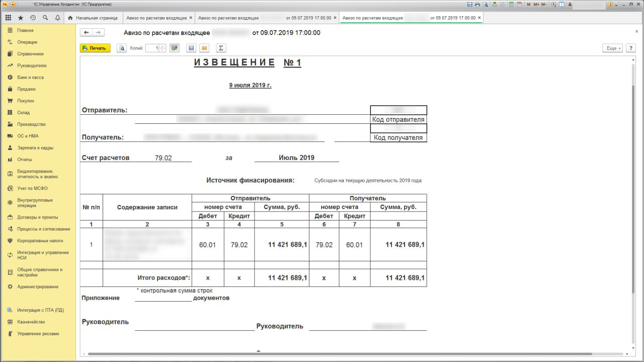644x362 pixels.
Task: Send the document by email envelope icon
Action: [204, 48]
